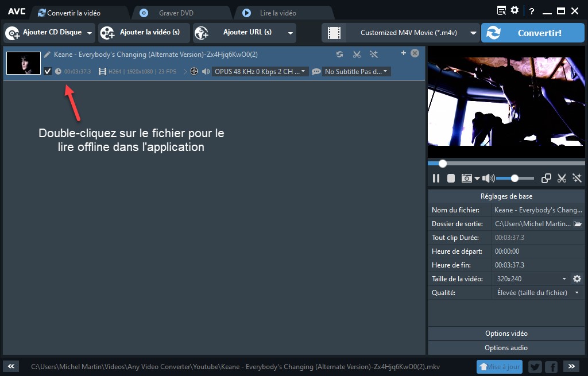The width and height of the screenshot is (588, 376).
Task: Click the Convertir! button
Action: coord(532,33)
